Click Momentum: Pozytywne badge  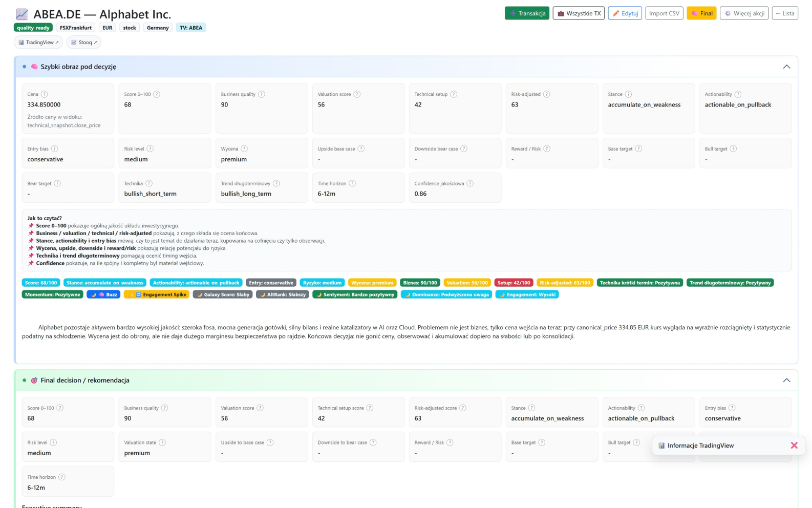point(53,294)
